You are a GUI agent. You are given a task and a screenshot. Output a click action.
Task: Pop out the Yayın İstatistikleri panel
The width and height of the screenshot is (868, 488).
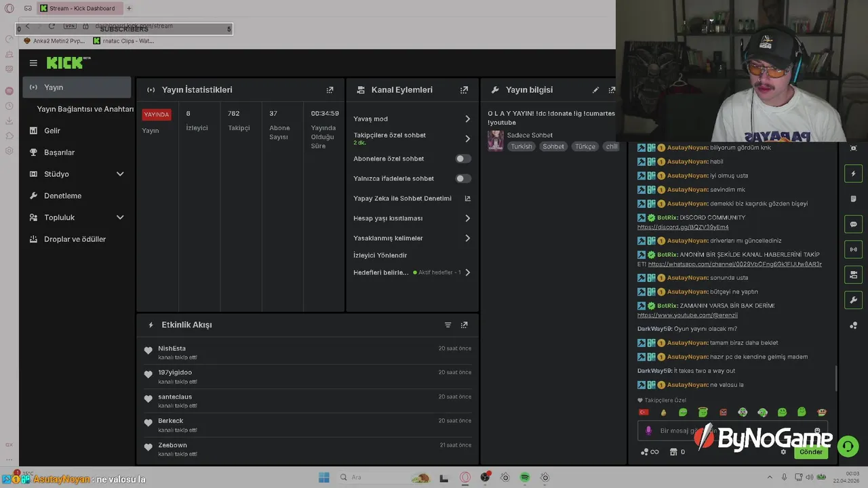[x=330, y=89]
